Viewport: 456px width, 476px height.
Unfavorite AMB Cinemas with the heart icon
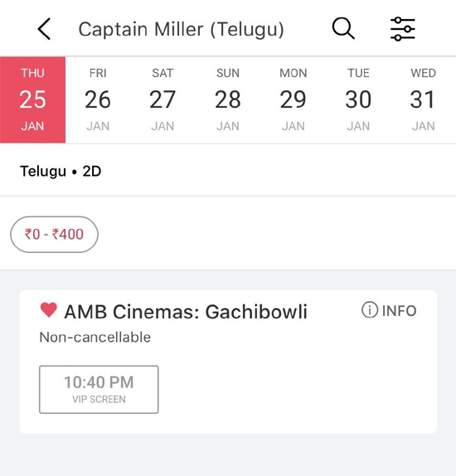point(49,310)
